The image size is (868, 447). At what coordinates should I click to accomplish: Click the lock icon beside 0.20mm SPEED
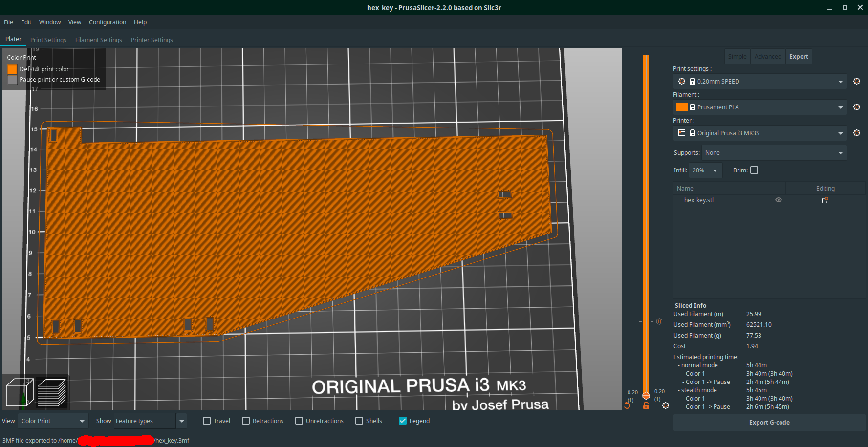coord(693,81)
